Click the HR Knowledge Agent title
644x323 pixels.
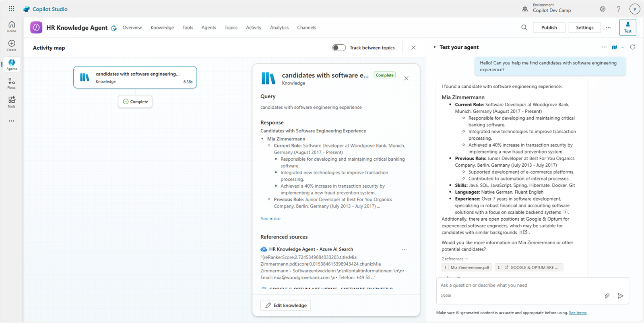tap(77, 28)
